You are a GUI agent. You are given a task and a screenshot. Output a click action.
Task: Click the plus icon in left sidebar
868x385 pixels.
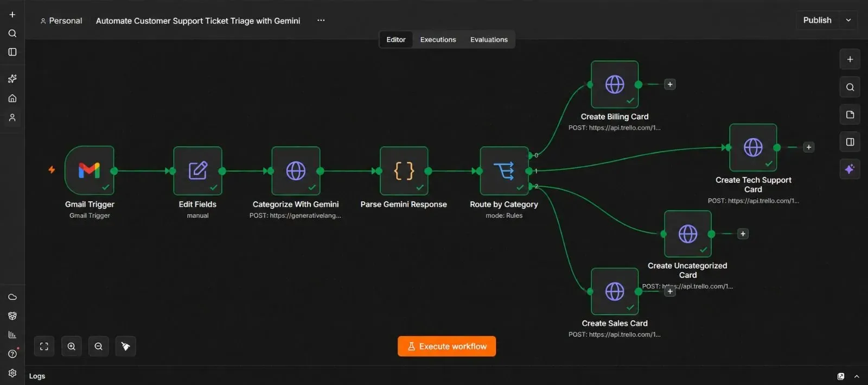click(12, 15)
